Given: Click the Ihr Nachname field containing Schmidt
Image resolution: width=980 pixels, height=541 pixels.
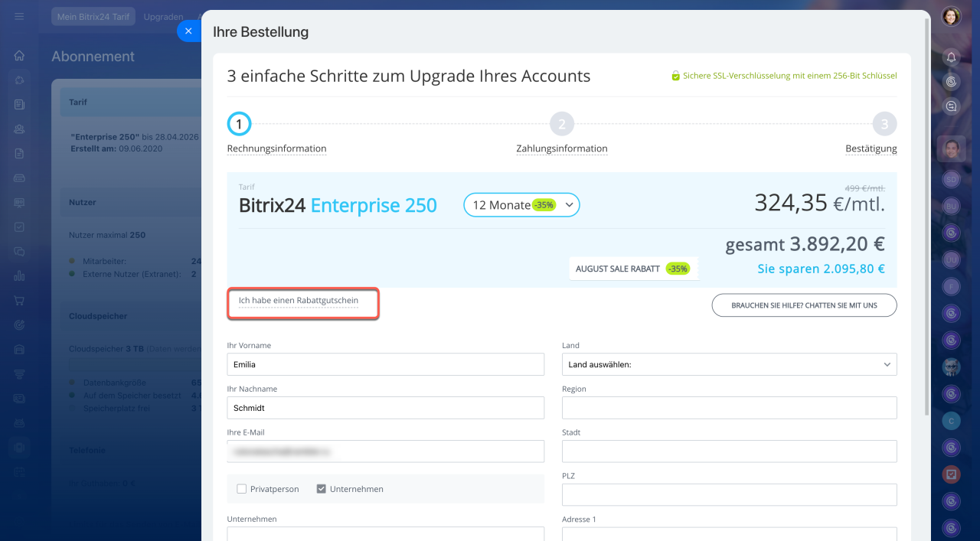Looking at the screenshot, I should [385, 408].
